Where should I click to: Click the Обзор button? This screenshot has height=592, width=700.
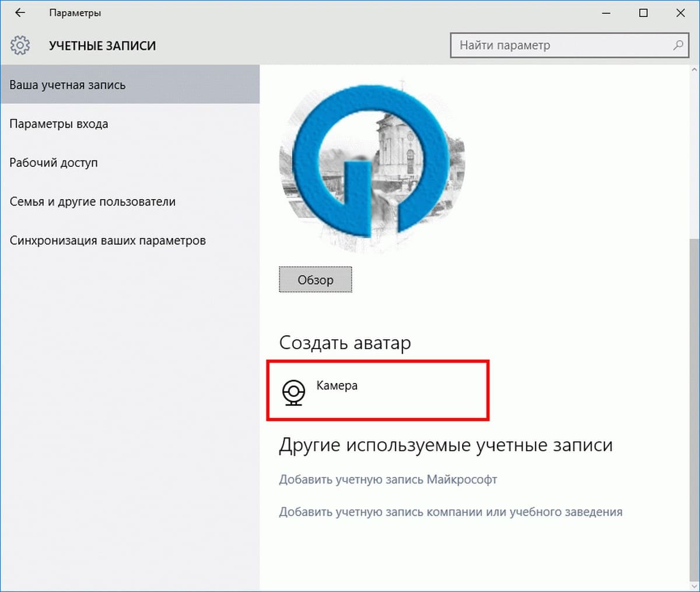pos(316,280)
